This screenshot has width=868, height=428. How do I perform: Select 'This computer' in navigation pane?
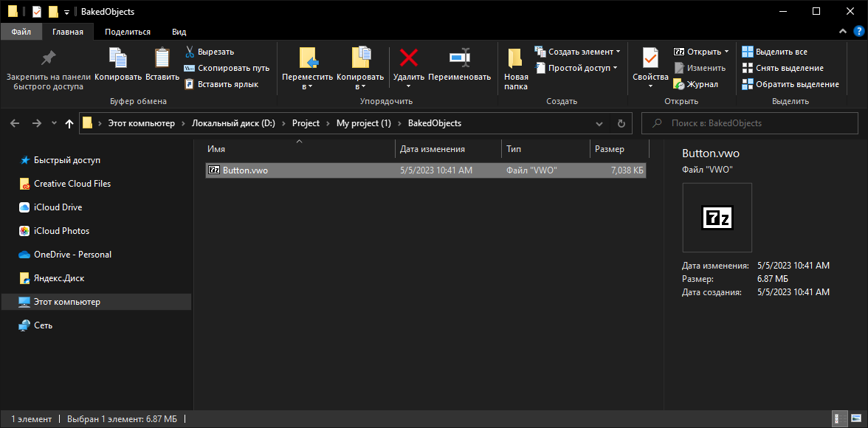(x=66, y=302)
